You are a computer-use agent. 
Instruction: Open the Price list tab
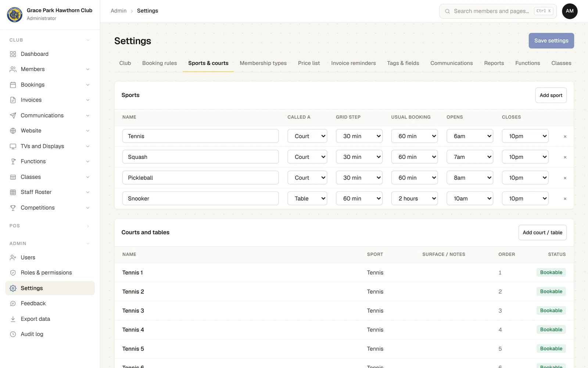(x=309, y=63)
